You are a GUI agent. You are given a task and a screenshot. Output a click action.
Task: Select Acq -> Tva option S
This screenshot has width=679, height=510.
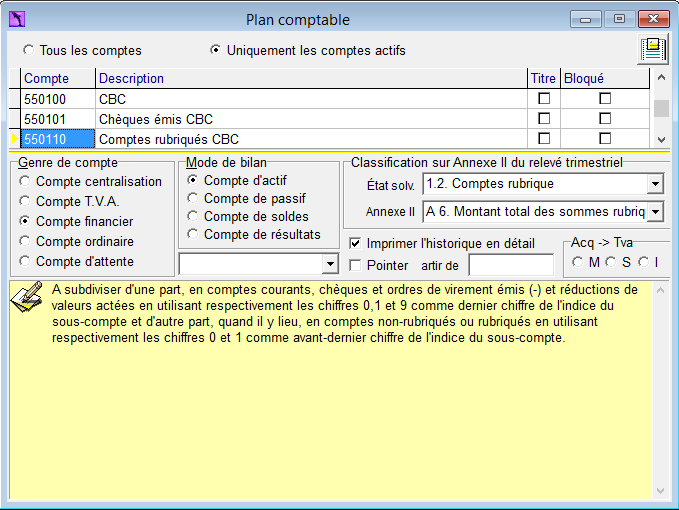tap(611, 262)
